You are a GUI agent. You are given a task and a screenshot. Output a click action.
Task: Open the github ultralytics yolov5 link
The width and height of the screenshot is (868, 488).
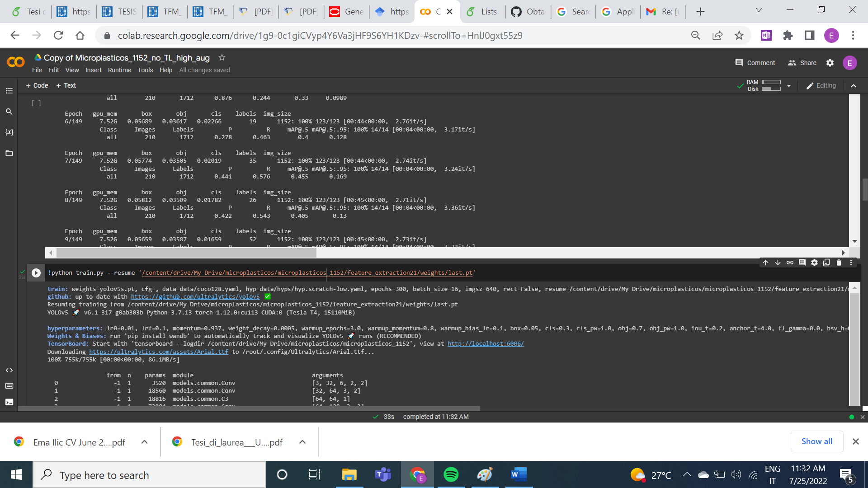(x=195, y=297)
